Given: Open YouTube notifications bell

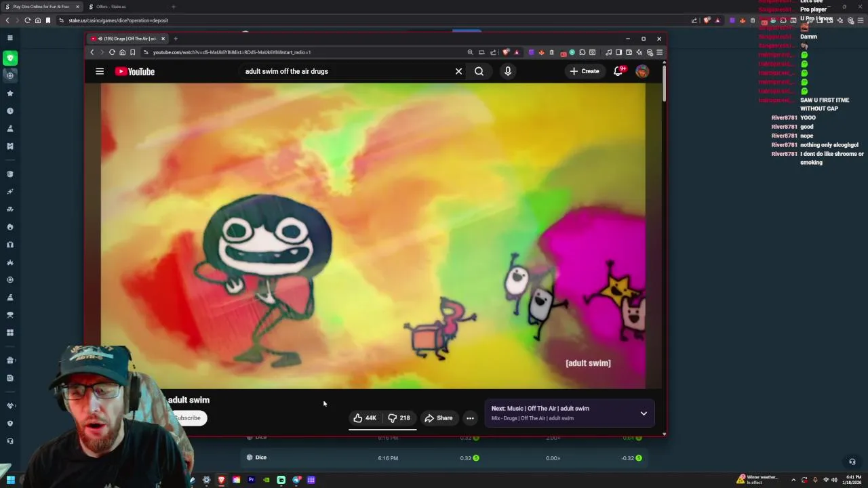Looking at the screenshot, I should point(618,71).
